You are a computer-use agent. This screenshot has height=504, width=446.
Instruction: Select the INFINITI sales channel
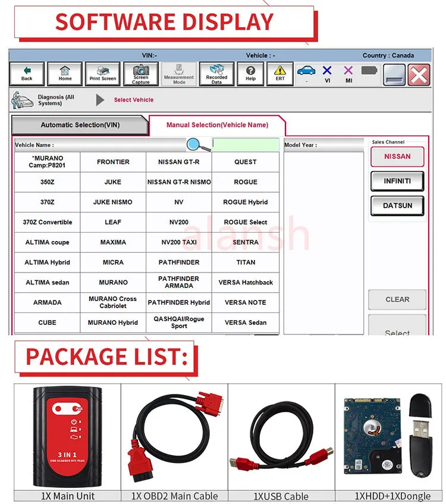(x=397, y=181)
